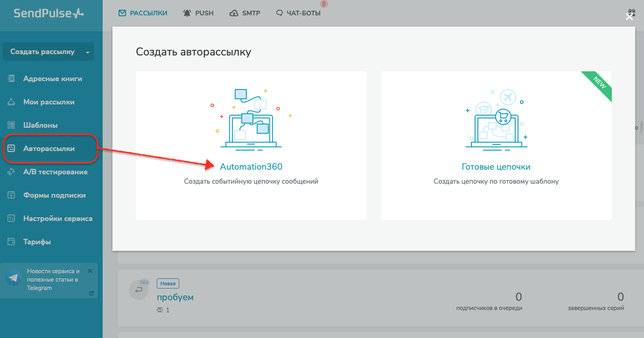Click Создать событийную цепочку сообщений text
The image size is (644, 338).
[251, 181]
